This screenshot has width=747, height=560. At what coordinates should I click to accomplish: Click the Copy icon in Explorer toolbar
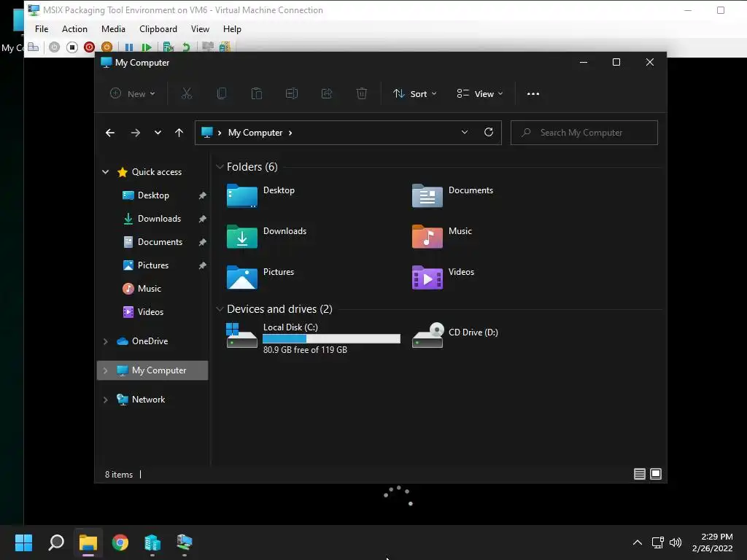[222, 94]
